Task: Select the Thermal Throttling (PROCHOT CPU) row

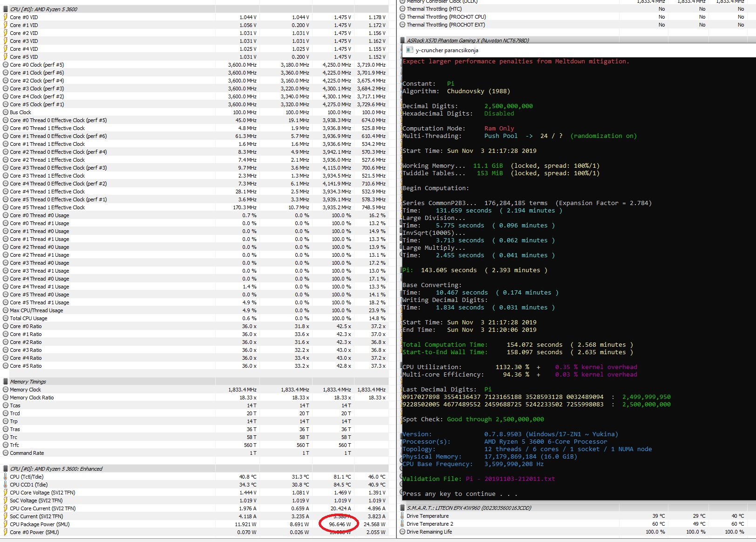Action: [x=577, y=17]
